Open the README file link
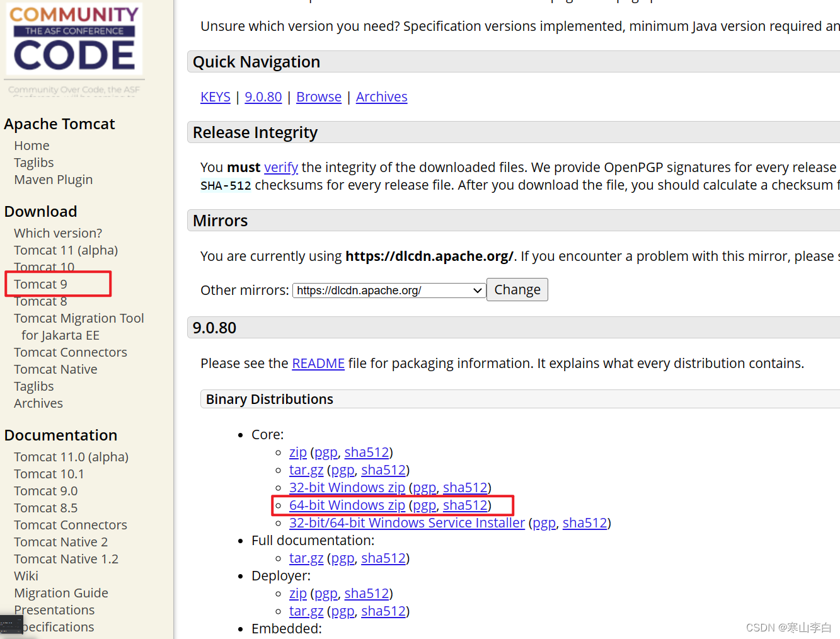This screenshot has width=840, height=639. tap(318, 364)
